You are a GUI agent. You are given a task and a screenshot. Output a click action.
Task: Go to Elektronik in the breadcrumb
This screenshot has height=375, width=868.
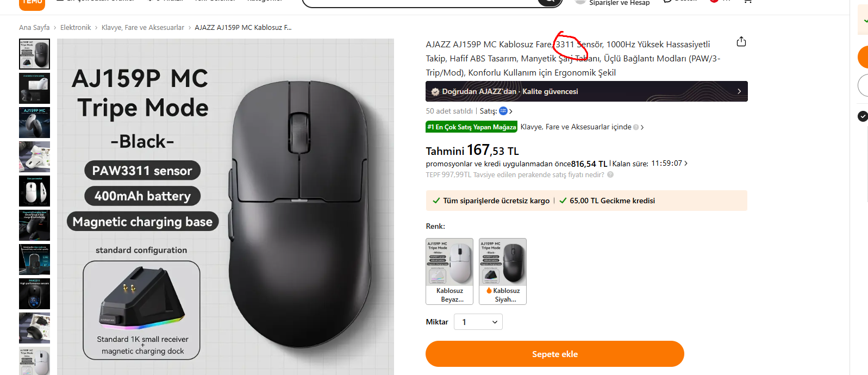tap(76, 28)
